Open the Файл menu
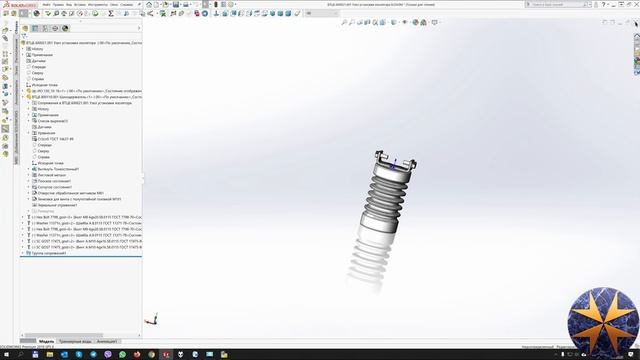This screenshot has width=640, height=360. click(x=46, y=4)
